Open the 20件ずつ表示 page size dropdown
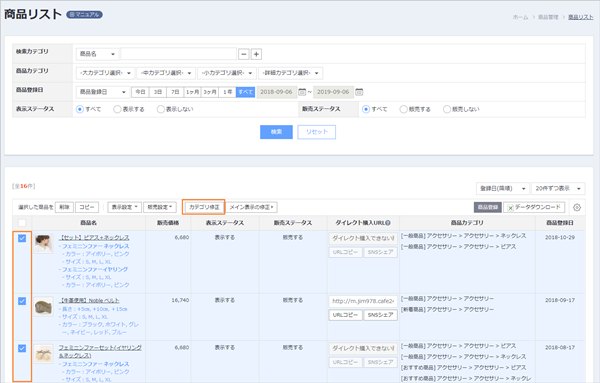600x383 pixels. pos(558,189)
